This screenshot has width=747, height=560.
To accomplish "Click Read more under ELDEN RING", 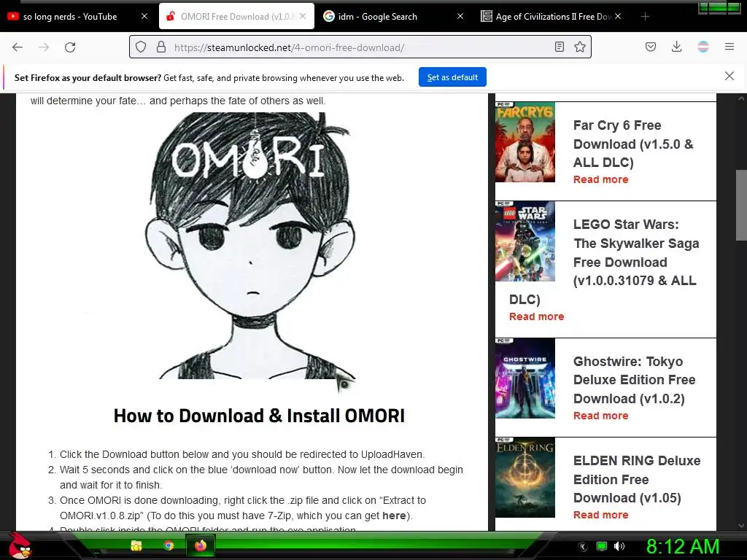I will [601, 515].
